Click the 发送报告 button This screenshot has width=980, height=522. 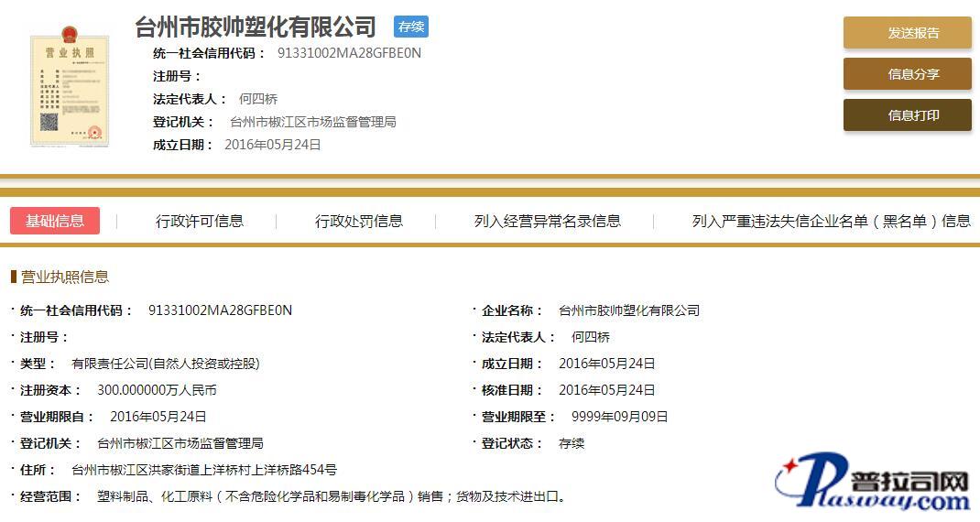tap(907, 33)
